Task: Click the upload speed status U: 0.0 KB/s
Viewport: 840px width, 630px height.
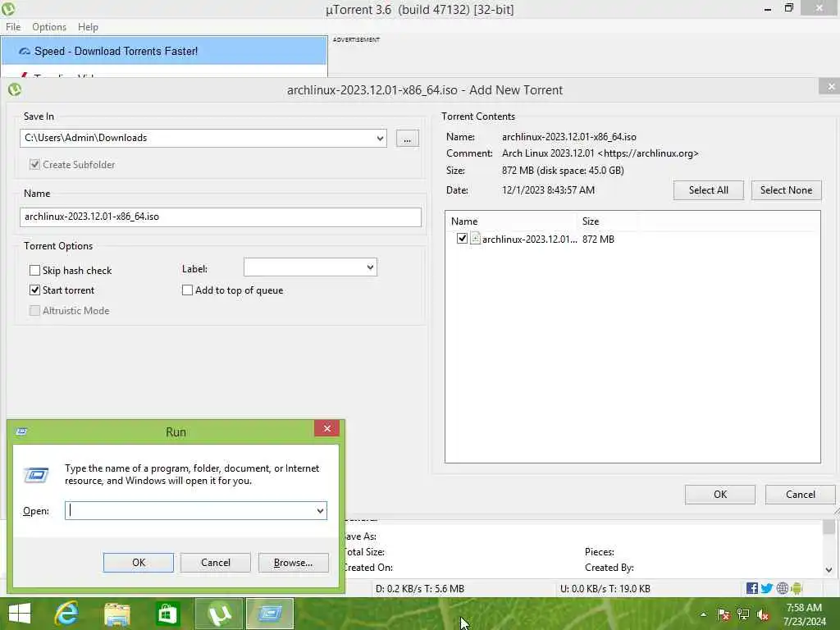Action: tap(605, 589)
